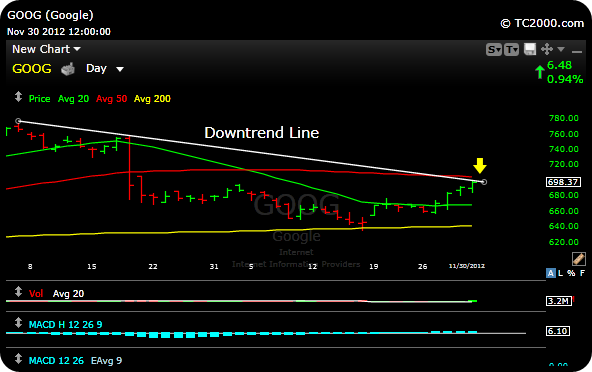
Task: Select the L logarithmic scale toggle
Action: pos(560,273)
